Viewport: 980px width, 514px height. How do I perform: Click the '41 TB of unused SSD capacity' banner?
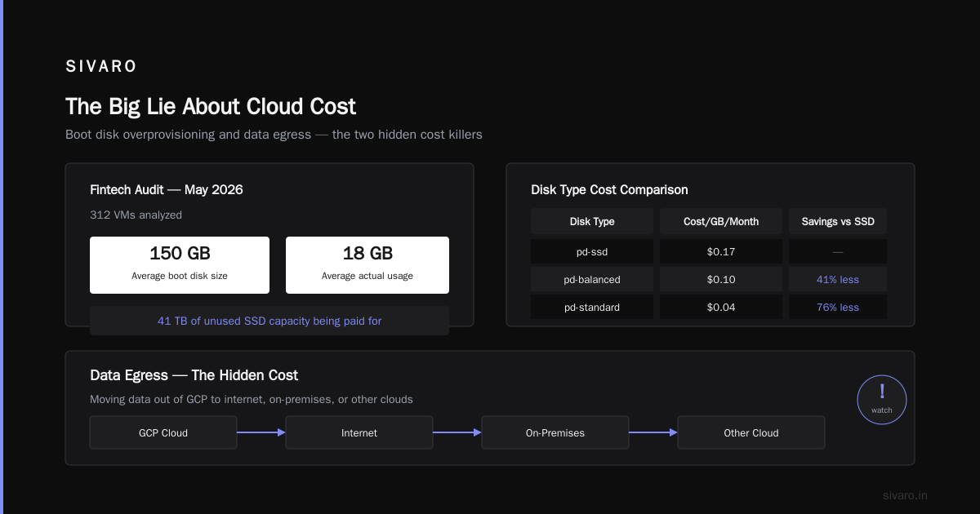[269, 321]
